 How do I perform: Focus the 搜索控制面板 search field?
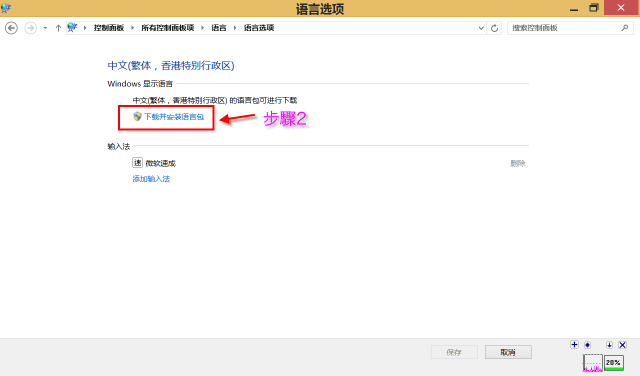(570, 28)
